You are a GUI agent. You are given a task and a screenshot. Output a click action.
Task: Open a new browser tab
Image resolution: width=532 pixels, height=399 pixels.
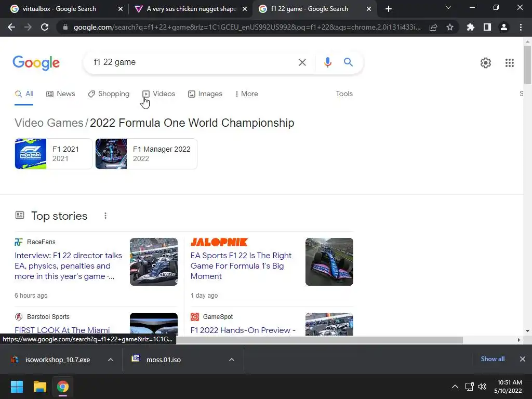click(389, 9)
